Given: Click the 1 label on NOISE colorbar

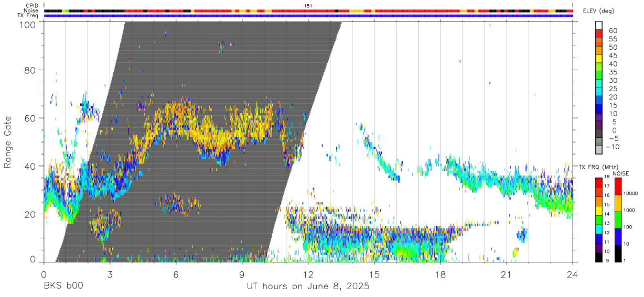Looking at the screenshot, I should 625,260.
